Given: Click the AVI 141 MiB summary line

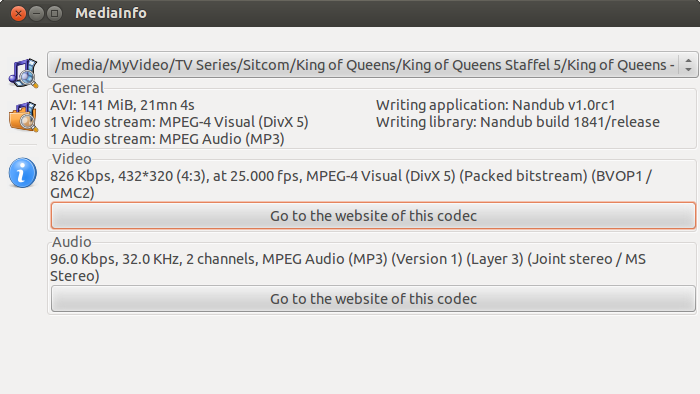Looking at the screenshot, I should pos(122,105).
